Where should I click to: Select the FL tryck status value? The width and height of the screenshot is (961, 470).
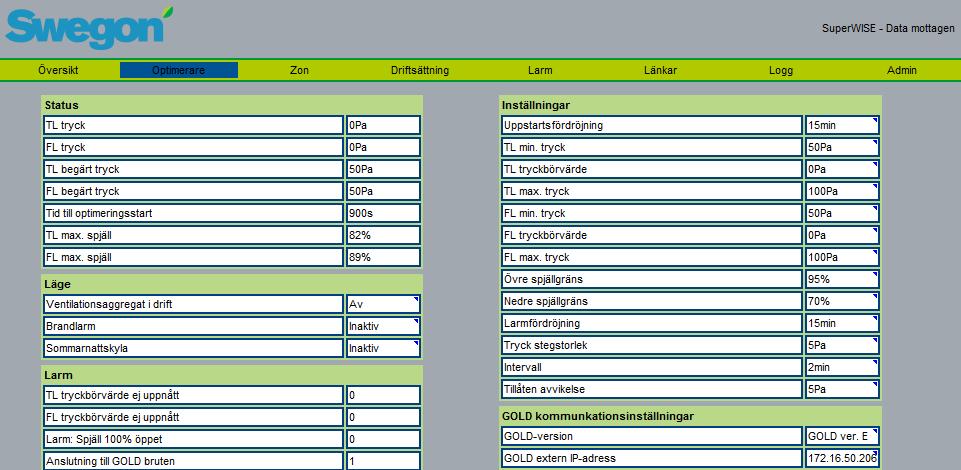coord(384,147)
